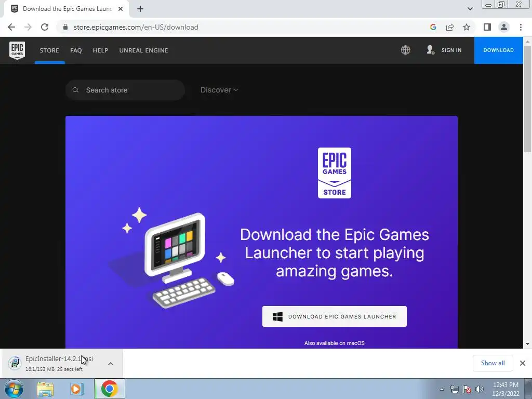Click the Also available on macOS link
532x399 pixels.
coord(334,343)
